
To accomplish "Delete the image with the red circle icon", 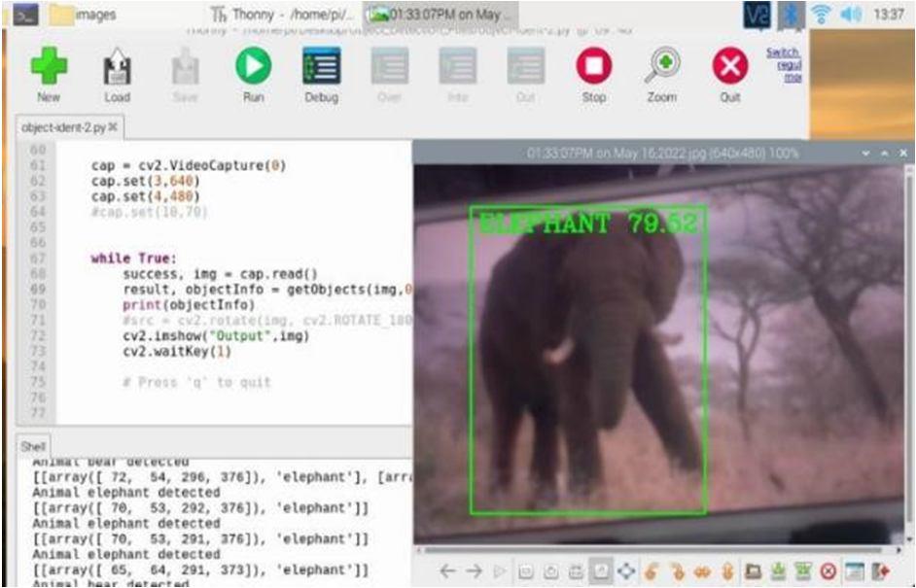I will (x=828, y=571).
